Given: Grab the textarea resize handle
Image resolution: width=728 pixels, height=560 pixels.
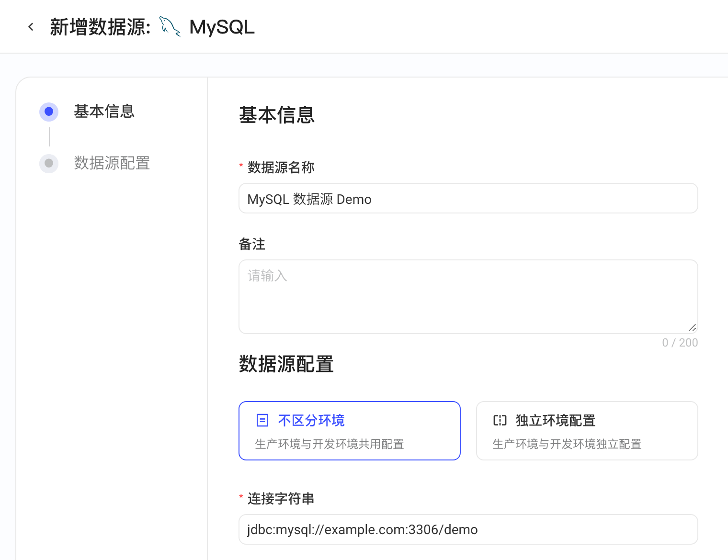Looking at the screenshot, I should [692, 328].
